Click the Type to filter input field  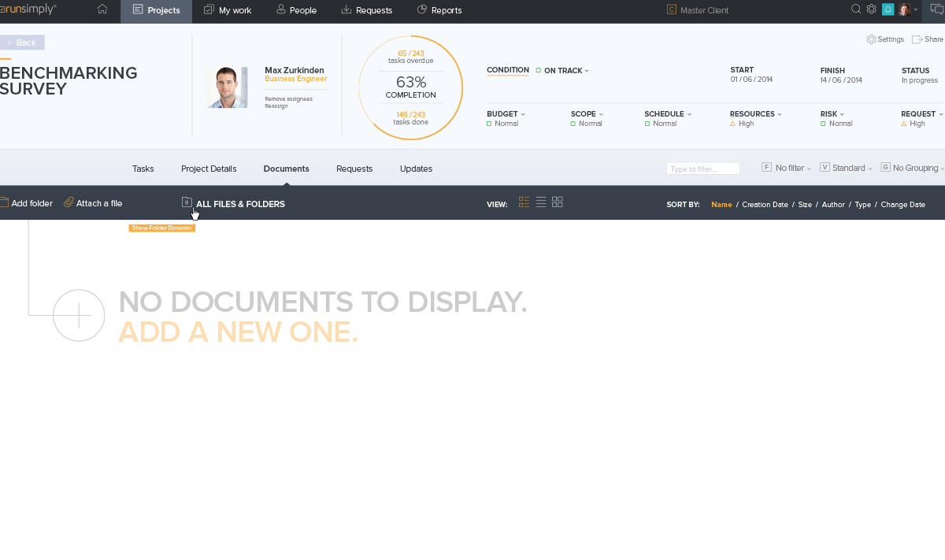702,169
